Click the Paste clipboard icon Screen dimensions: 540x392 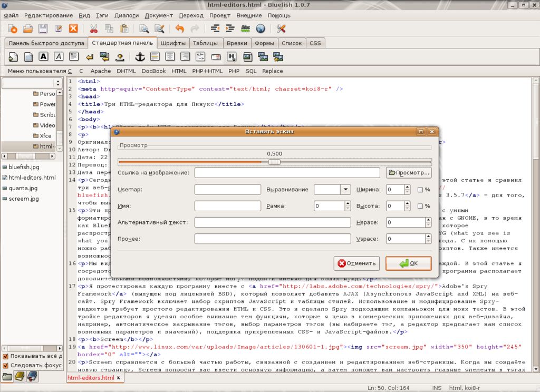click(124, 28)
